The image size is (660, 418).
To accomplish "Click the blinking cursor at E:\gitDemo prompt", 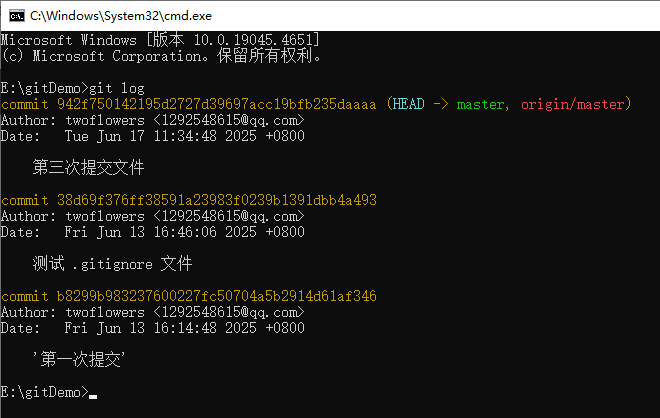I will click(x=93, y=396).
